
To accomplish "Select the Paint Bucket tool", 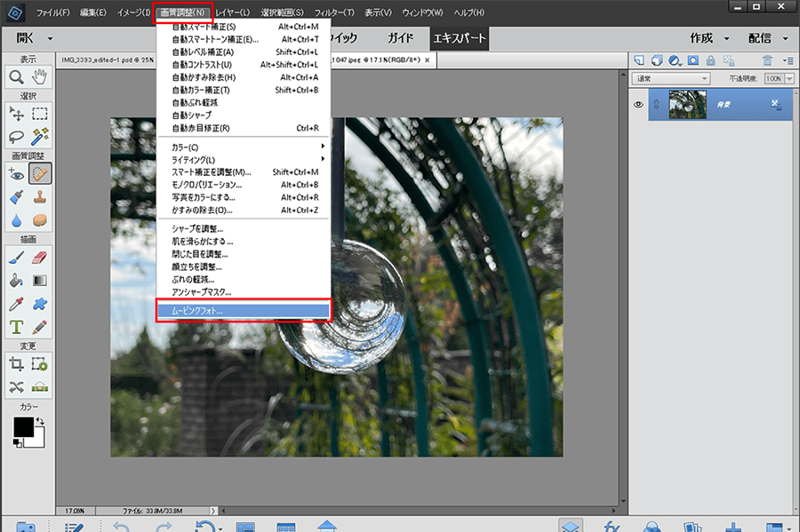I will pyautogui.click(x=16, y=281).
